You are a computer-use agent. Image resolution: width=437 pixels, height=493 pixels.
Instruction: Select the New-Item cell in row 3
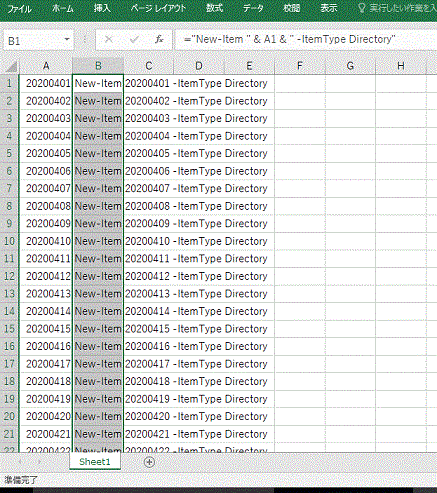coord(98,118)
